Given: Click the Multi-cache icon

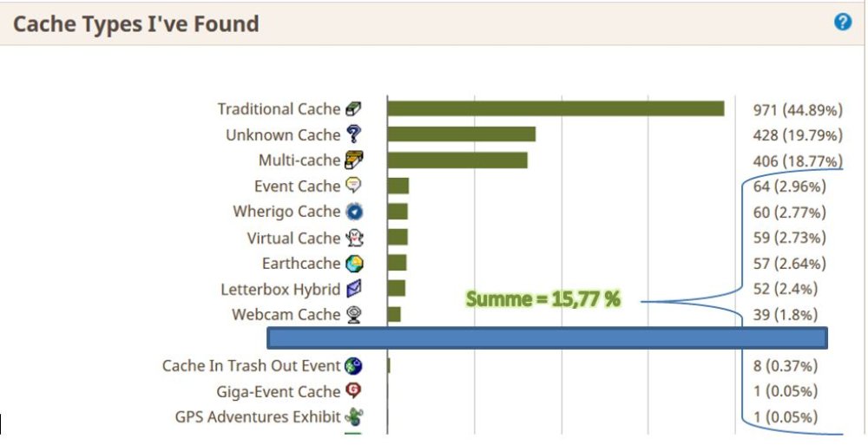Looking at the screenshot, I should pyautogui.click(x=353, y=160).
